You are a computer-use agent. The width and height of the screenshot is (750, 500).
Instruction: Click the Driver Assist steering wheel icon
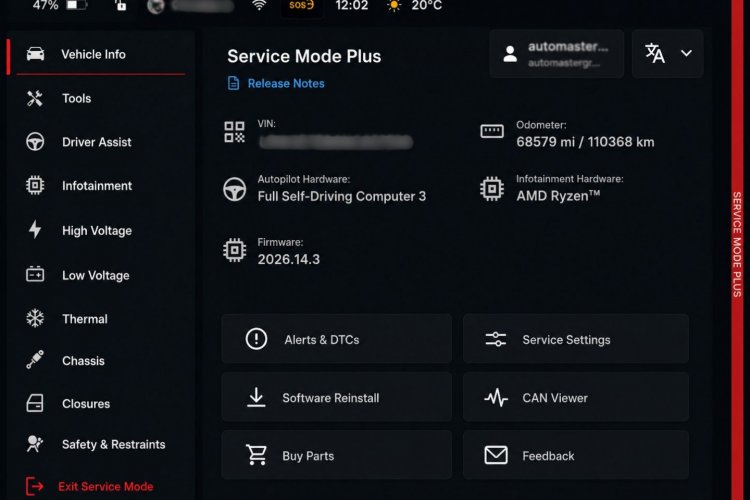point(35,142)
